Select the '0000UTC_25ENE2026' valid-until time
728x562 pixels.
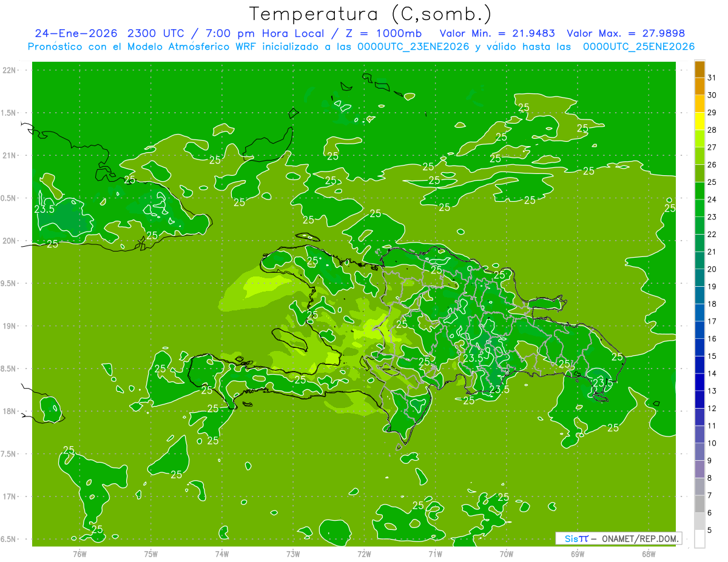639,47
